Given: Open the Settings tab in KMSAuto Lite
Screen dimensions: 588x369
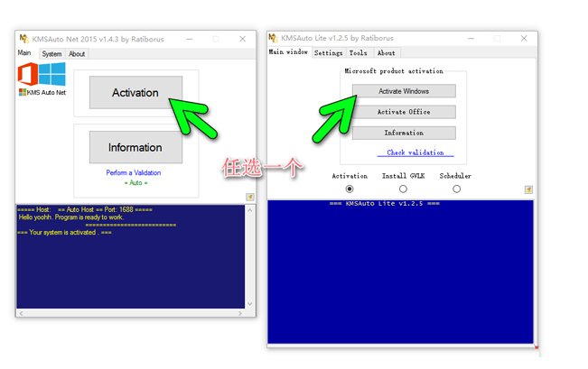Looking at the screenshot, I should click(x=328, y=53).
